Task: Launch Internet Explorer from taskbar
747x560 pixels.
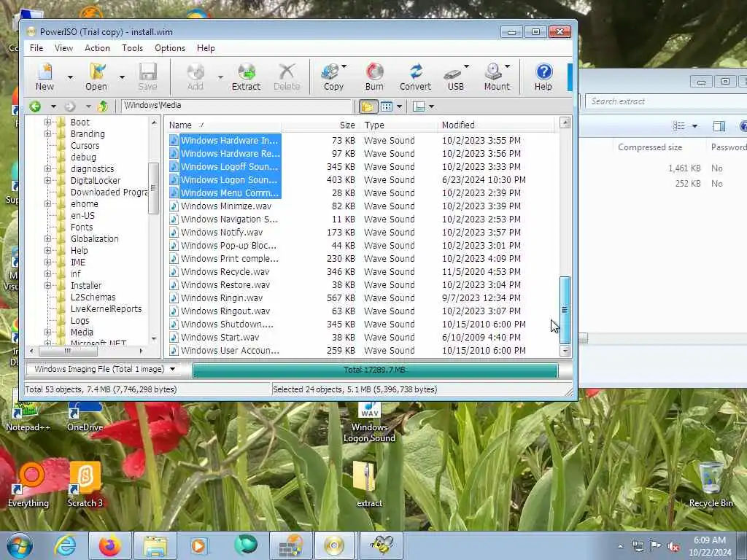Action: point(65,545)
